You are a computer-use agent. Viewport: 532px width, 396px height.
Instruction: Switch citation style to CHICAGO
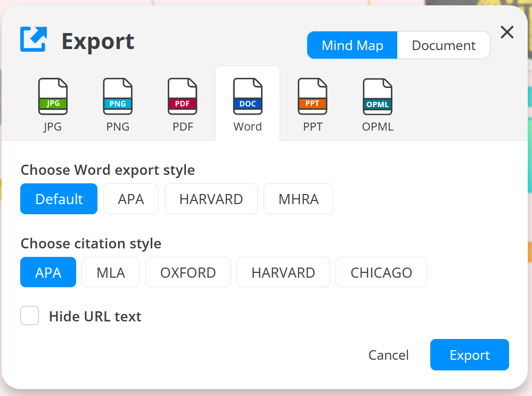381,272
